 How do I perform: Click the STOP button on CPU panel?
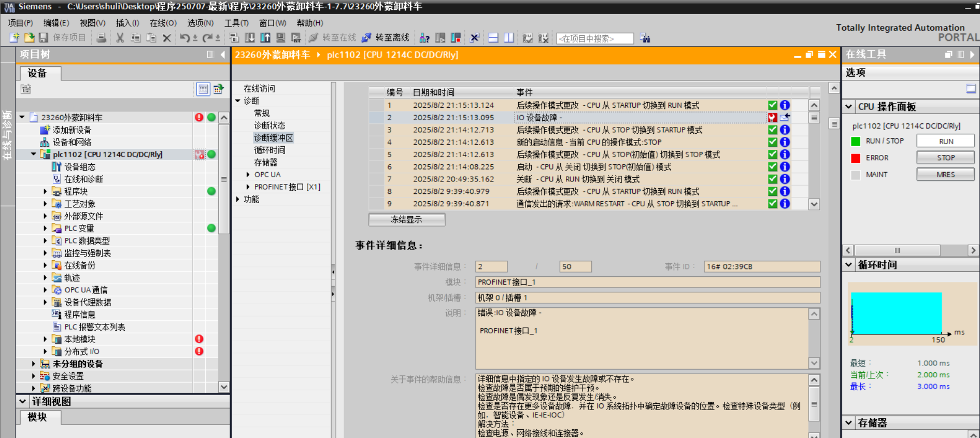coord(946,158)
